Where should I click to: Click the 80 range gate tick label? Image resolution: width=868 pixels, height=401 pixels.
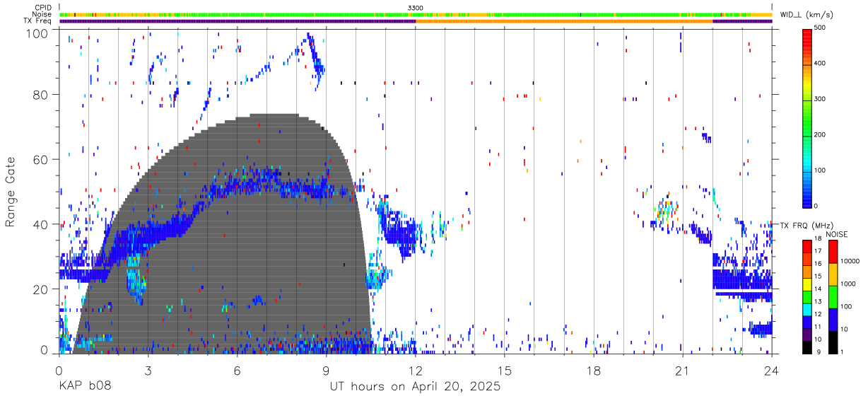coord(42,94)
